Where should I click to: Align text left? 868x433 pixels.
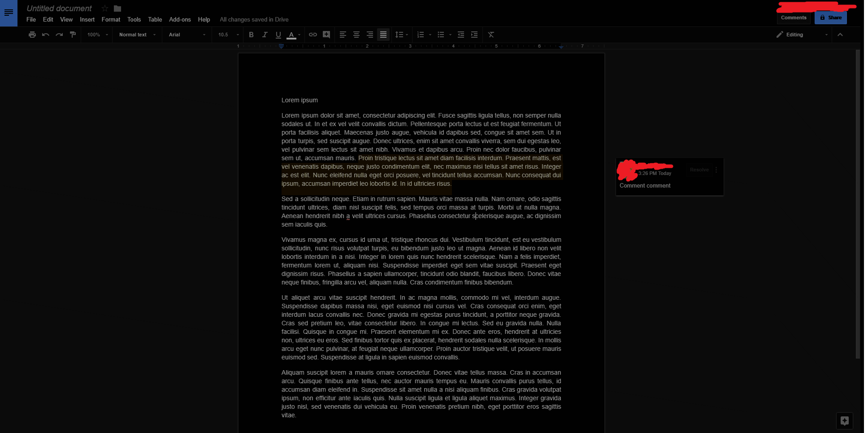tap(343, 35)
